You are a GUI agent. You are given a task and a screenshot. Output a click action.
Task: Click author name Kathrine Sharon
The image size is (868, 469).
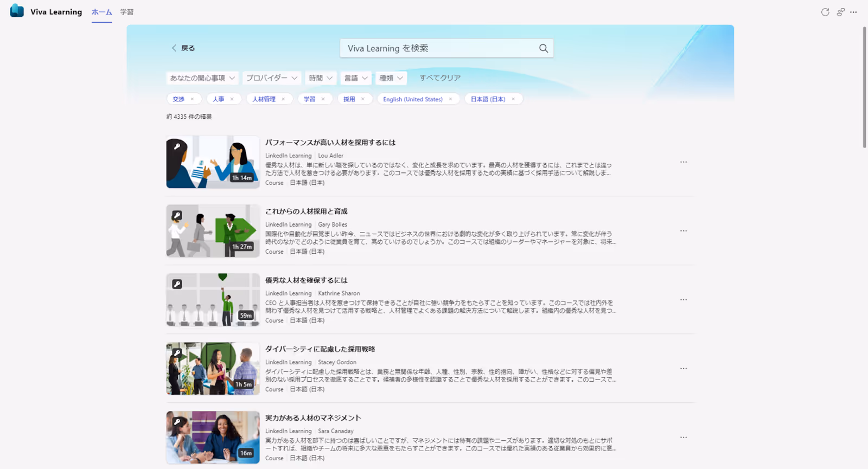pos(339,293)
